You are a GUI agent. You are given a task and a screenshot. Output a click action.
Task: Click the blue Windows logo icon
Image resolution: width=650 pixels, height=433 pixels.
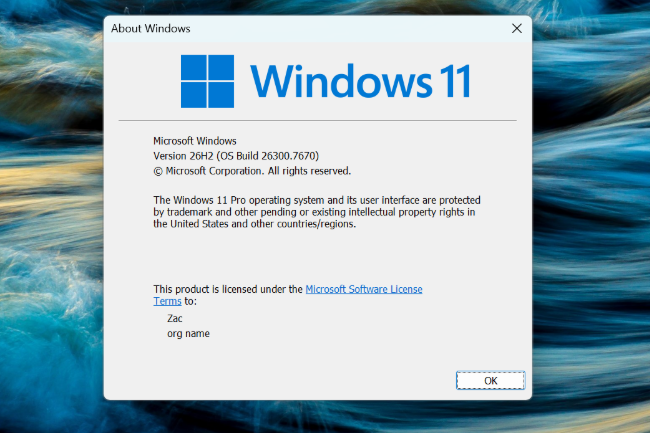[207, 79]
